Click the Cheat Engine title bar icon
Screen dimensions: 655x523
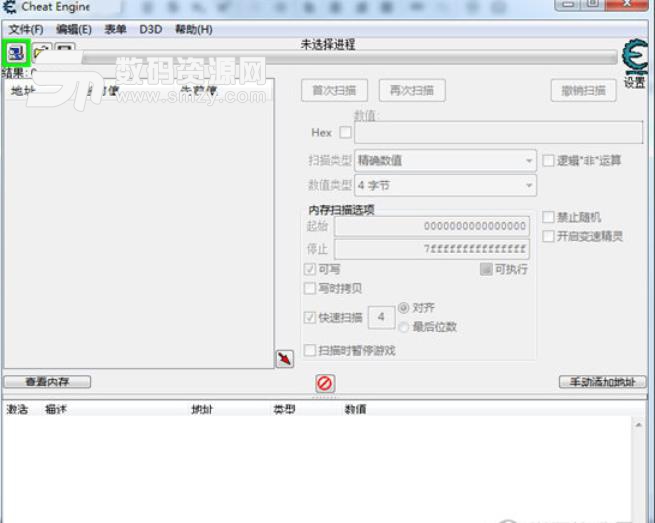(x=9, y=7)
